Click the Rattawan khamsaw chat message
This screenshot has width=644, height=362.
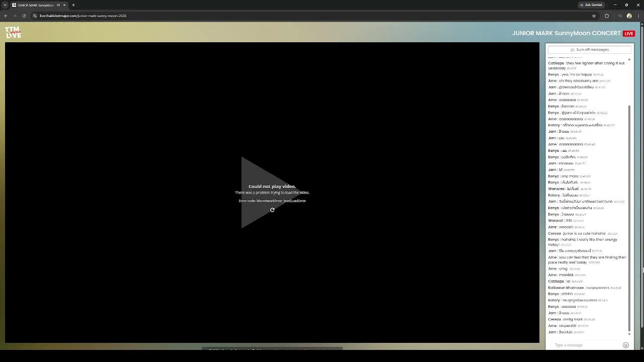click(x=585, y=288)
